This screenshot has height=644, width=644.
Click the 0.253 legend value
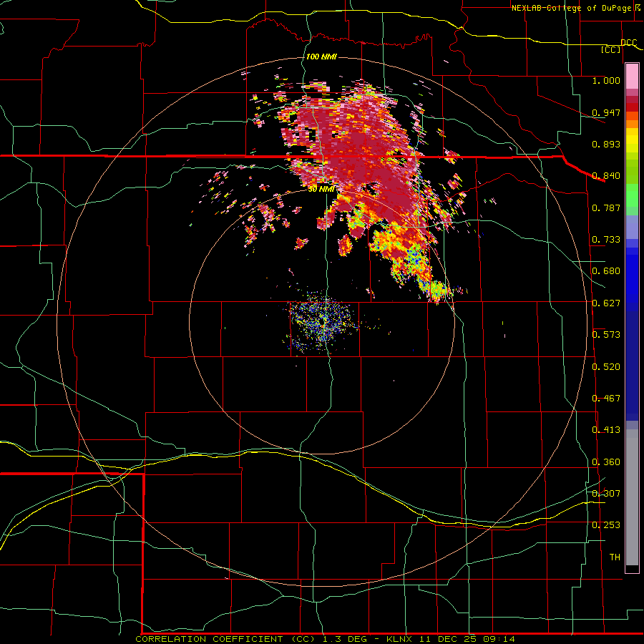click(606, 525)
